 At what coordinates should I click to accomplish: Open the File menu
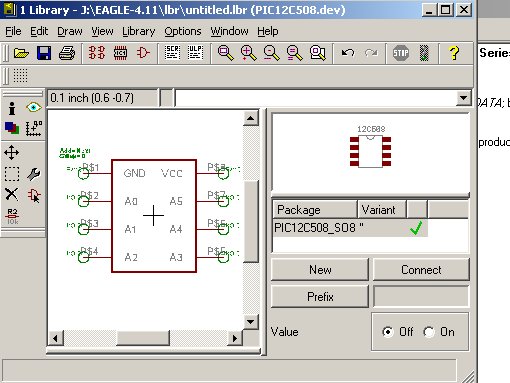[13, 31]
